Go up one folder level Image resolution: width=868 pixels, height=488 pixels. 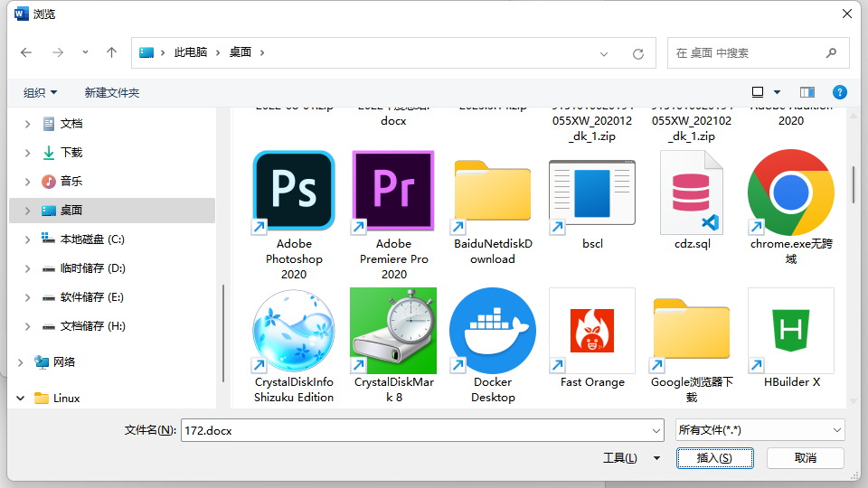(111, 52)
